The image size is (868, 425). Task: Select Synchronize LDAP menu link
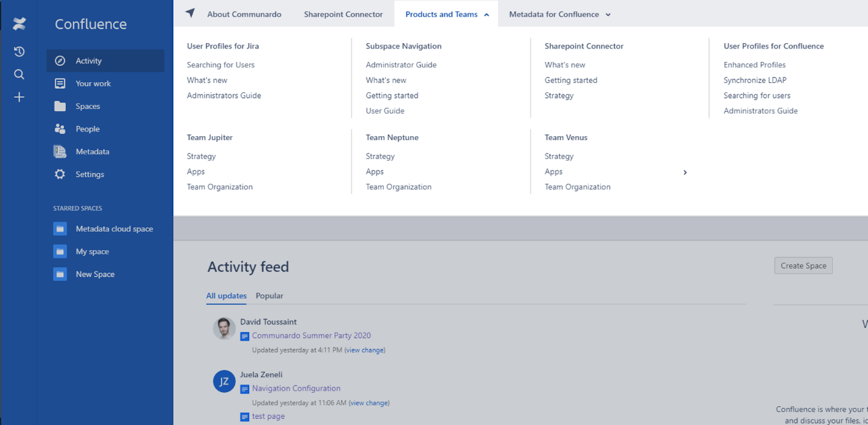pyautogui.click(x=755, y=80)
